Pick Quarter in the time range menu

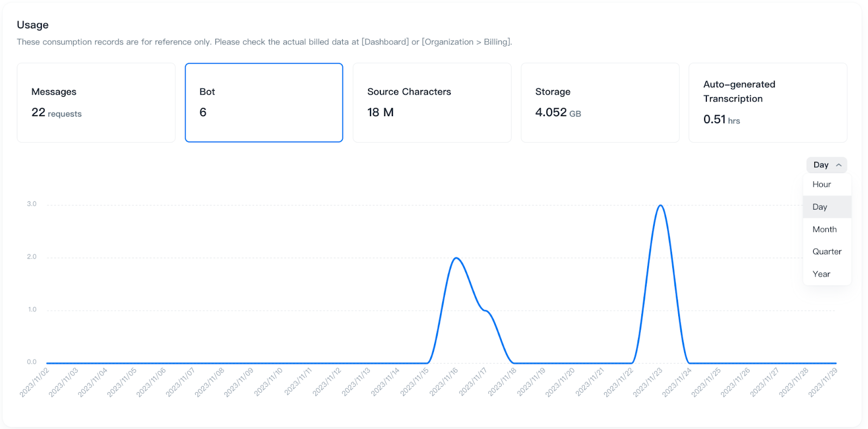coord(827,252)
